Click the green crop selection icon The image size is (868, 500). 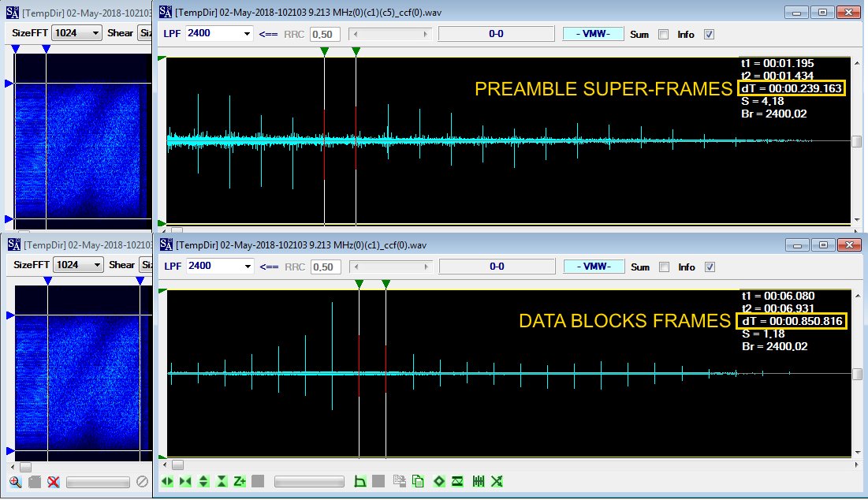(359, 481)
